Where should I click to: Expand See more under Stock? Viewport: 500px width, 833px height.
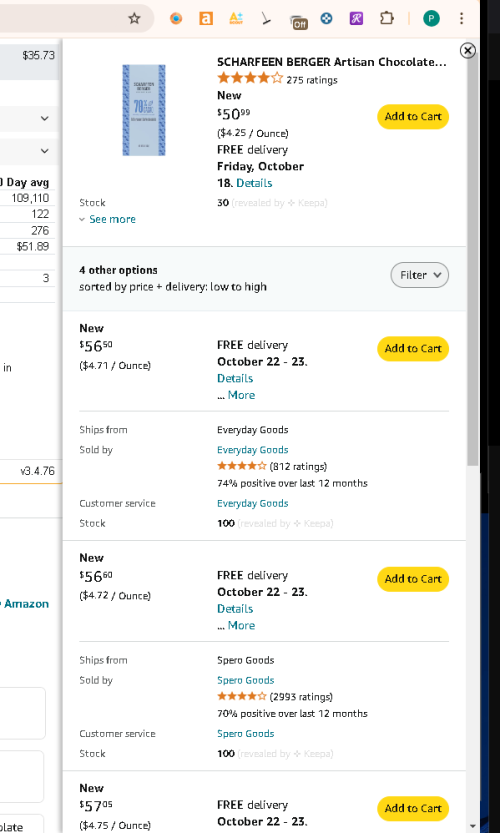tap(112, 219)
